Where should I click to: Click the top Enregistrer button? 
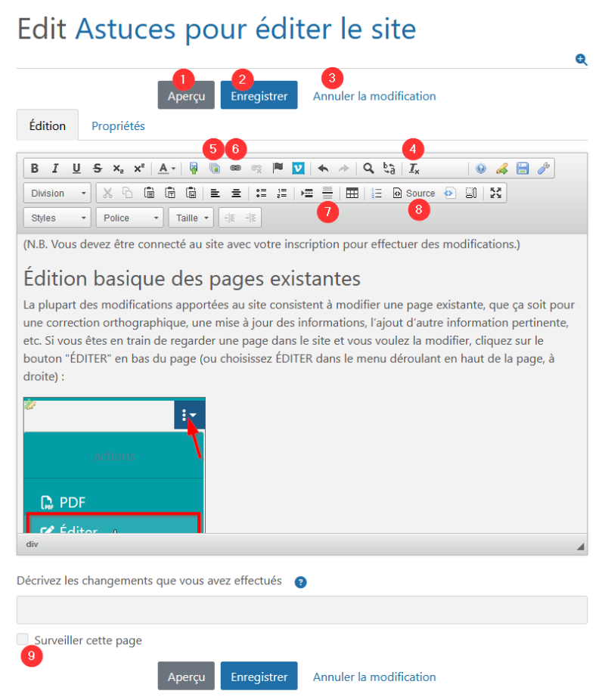[x=259, y=95]
